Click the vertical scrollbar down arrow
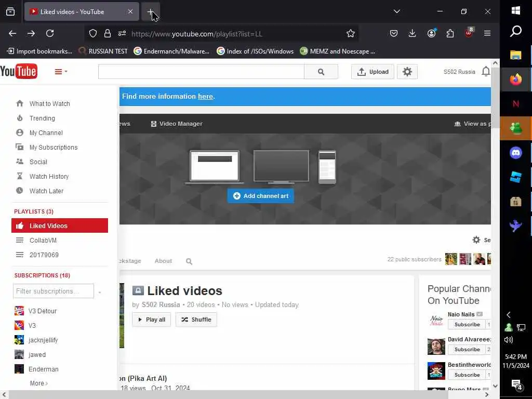 pyautogui.click(x=495, y=386)
